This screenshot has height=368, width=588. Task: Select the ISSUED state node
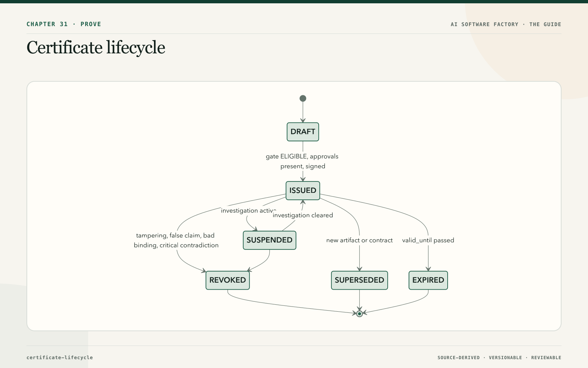click(x=303, y=191)
